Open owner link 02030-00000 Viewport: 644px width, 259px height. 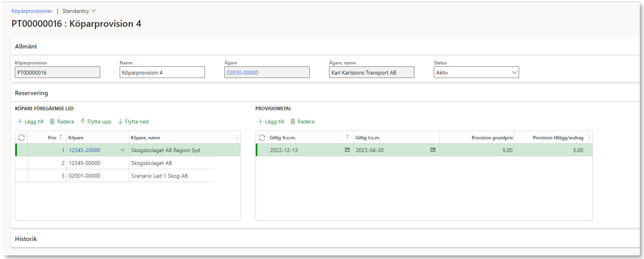pos(242,73)
